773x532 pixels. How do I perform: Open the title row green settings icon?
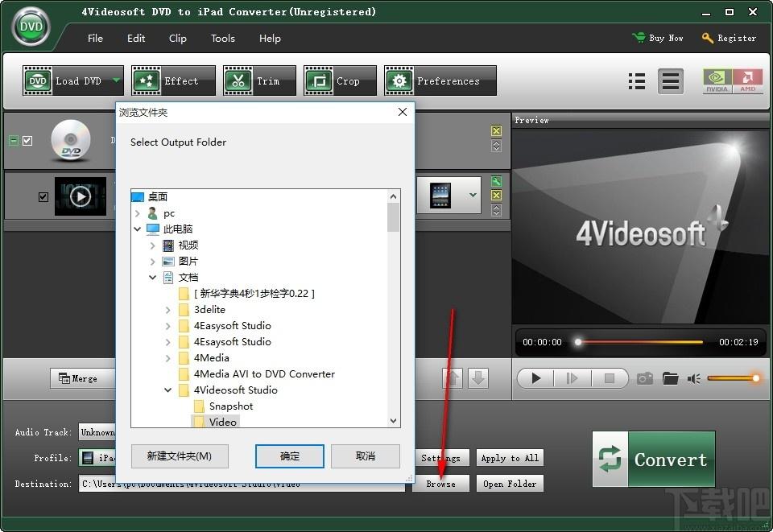point(497,181)
